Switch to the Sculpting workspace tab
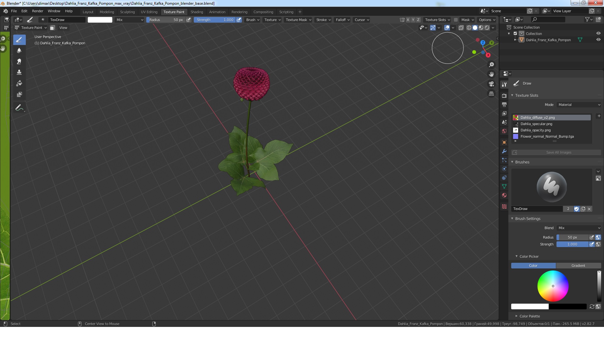The image size is (604, 364). 127,12
